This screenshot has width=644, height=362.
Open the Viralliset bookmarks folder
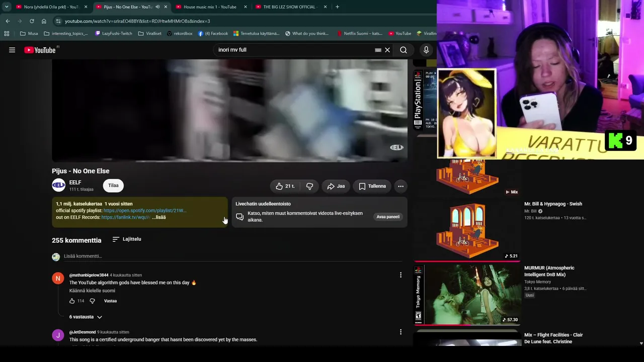coord(149,34)
